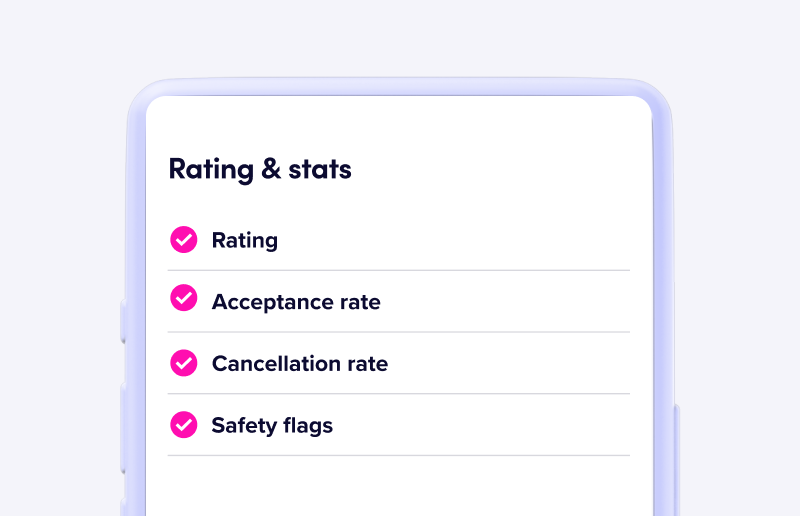Click the word "stats" in the heading
This screenshot has height=516, width=800.
click(320, 170)
